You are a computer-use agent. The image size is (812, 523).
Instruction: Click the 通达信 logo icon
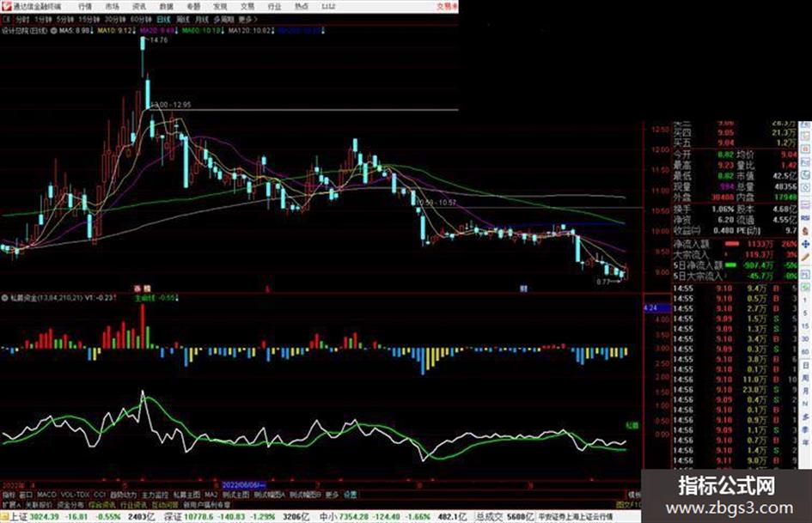(7, 6)
